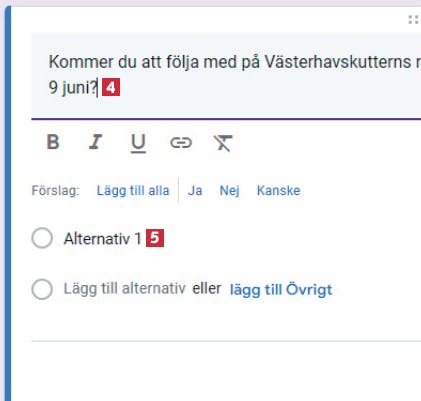Click the Förslag label before the suggestions
This screenshot has width=421, height=401.
point(55,191)
